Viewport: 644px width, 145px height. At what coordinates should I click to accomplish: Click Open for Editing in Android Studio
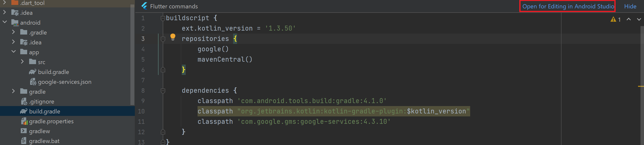coord(568,6)
